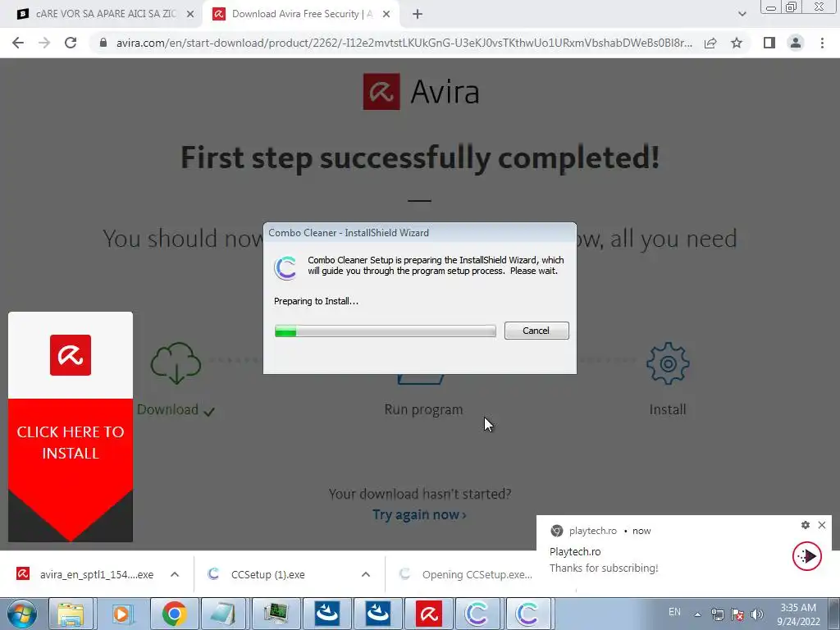Open the notepad taskbar icon
The image size is (840, 630).
click(x=224, y=614)
